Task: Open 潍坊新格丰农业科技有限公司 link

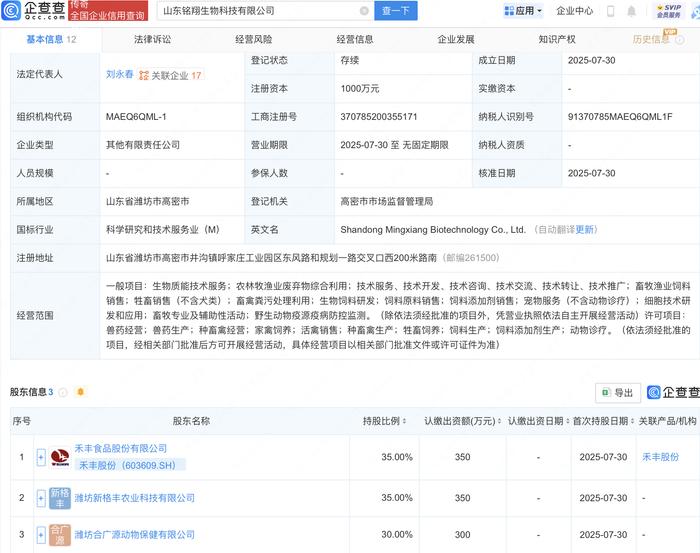Action: pos(134,498)
